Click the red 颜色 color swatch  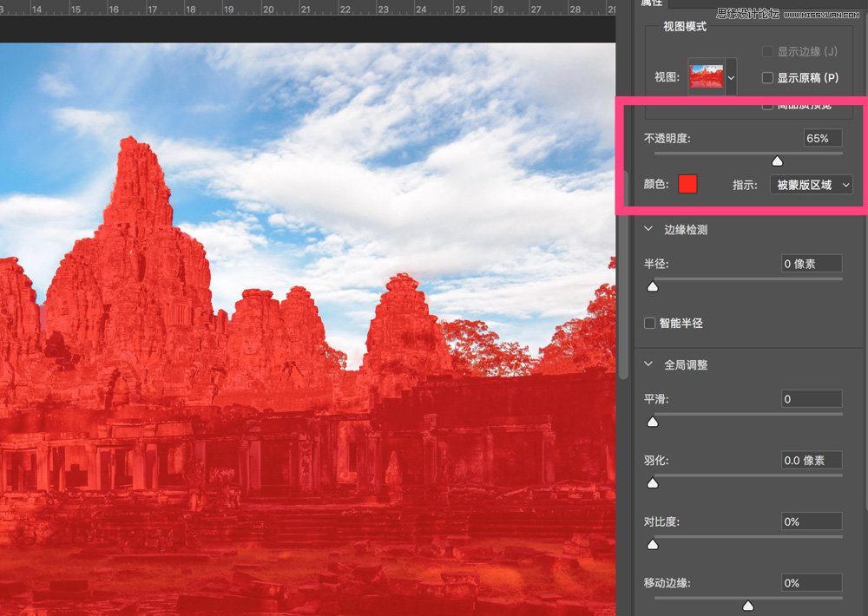click(x=688, y=183)
